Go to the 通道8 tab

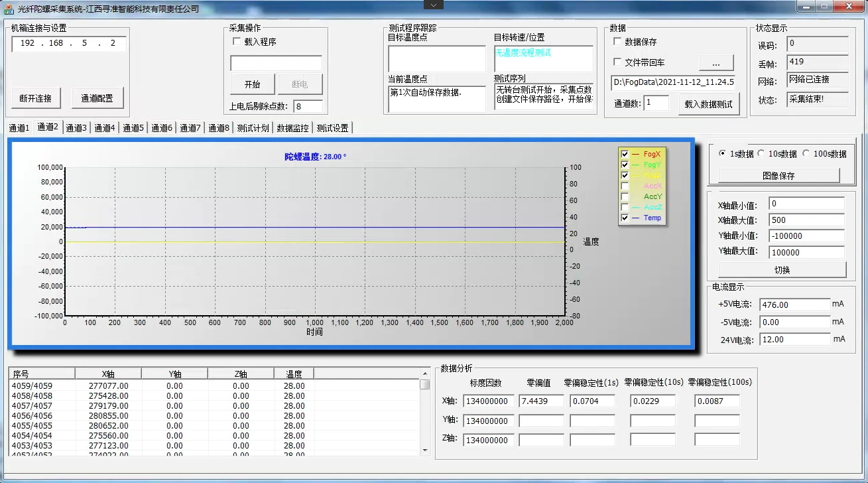(x=218, y=128)
